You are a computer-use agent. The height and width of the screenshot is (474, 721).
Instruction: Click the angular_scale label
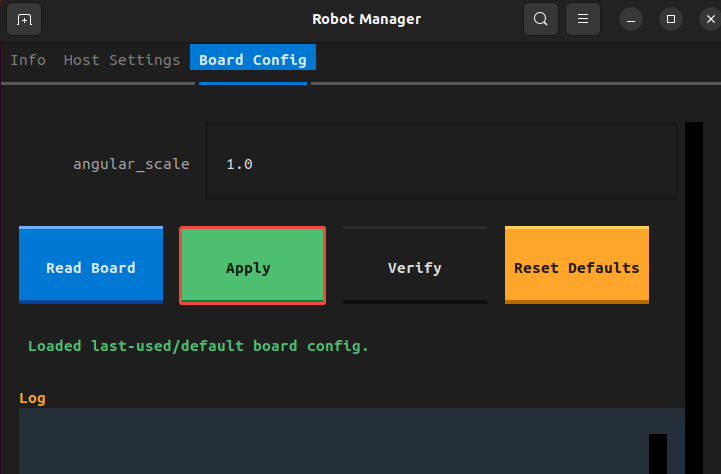point(132,164)
